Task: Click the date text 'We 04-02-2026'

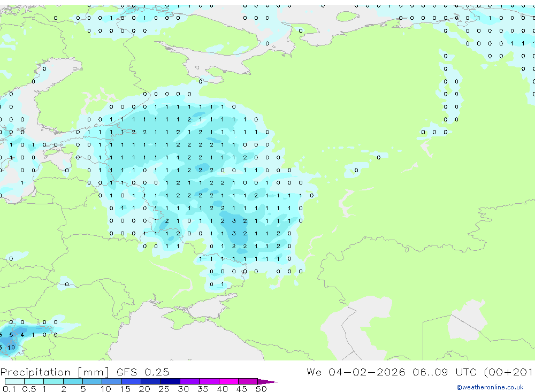Action: (x=356, y=372)
